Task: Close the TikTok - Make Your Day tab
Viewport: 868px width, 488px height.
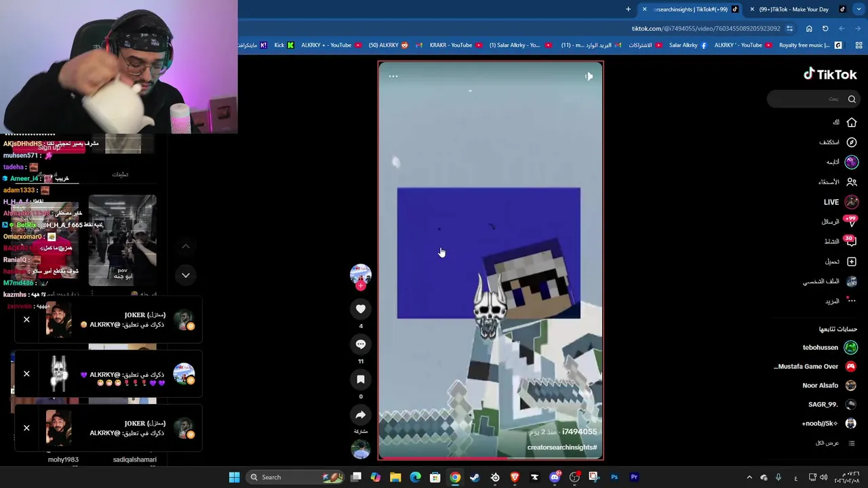Action: [x=752, y=9]
